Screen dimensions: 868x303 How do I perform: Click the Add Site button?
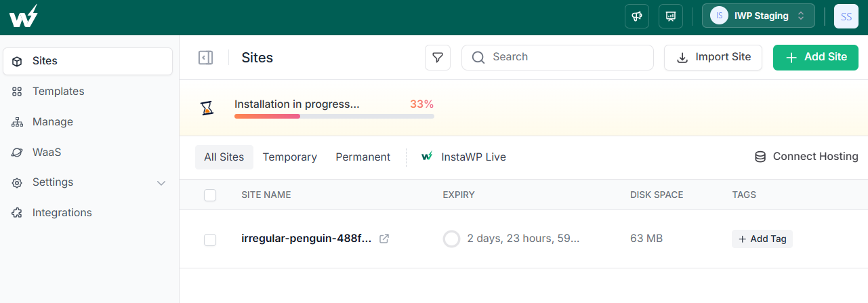click(816, 58)
